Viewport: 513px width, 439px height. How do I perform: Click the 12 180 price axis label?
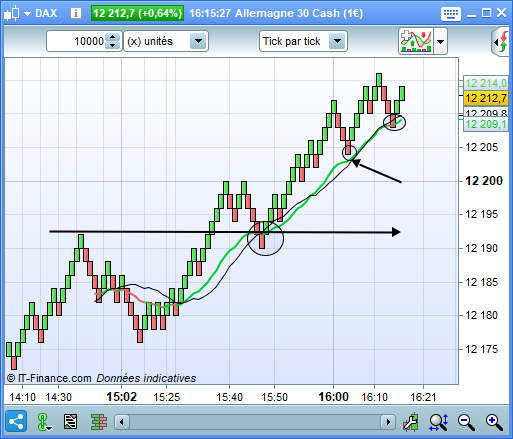point(481,315)
